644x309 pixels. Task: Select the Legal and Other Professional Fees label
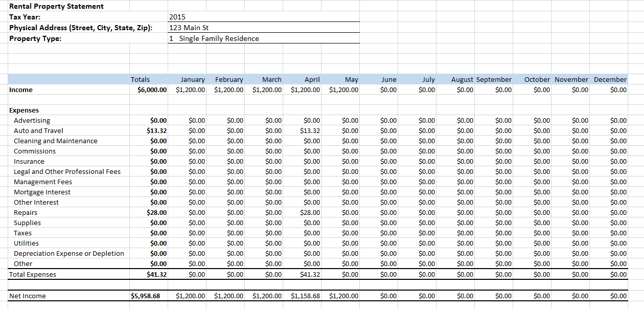tap(67, 172)
